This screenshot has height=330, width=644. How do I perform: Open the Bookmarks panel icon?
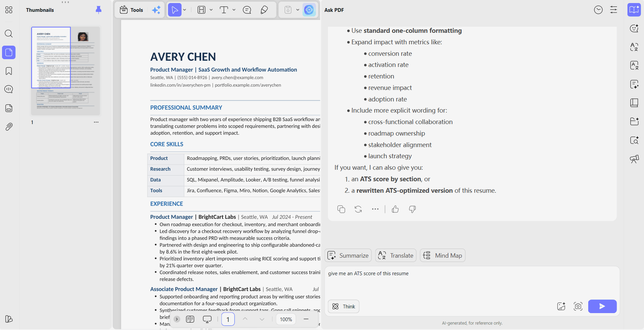click(x=9, y=71)
